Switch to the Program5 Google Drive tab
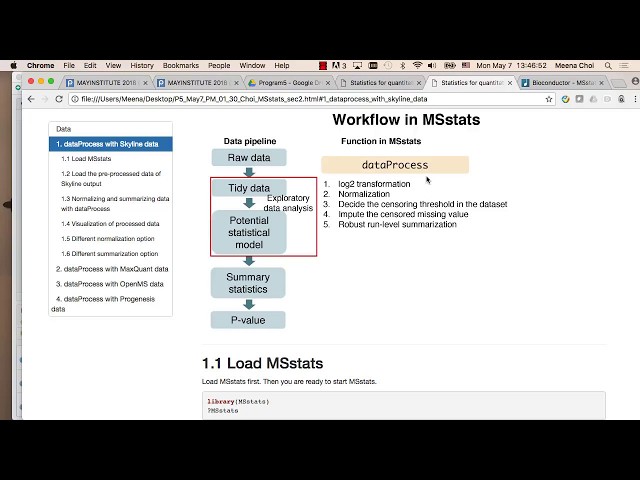640x480 pixels. coord(288,83)
